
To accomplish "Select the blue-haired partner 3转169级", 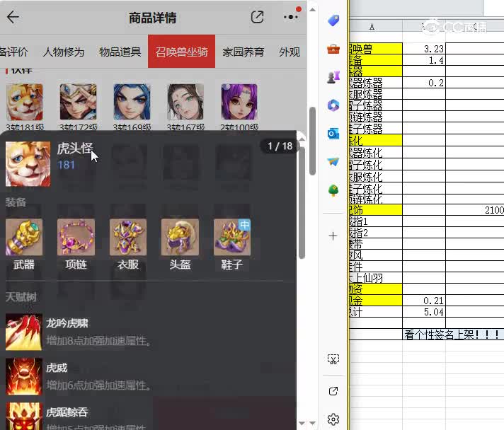I will (132, 102).
